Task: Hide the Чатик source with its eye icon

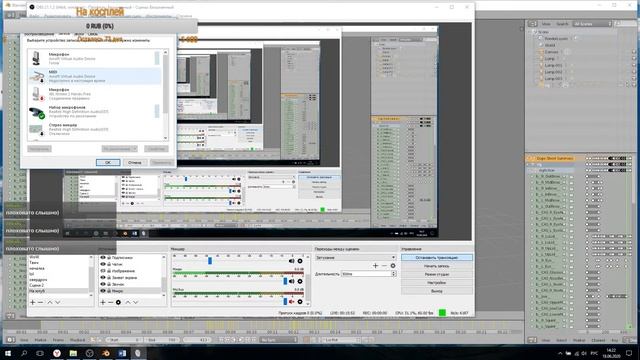Action: click(103, 264)
